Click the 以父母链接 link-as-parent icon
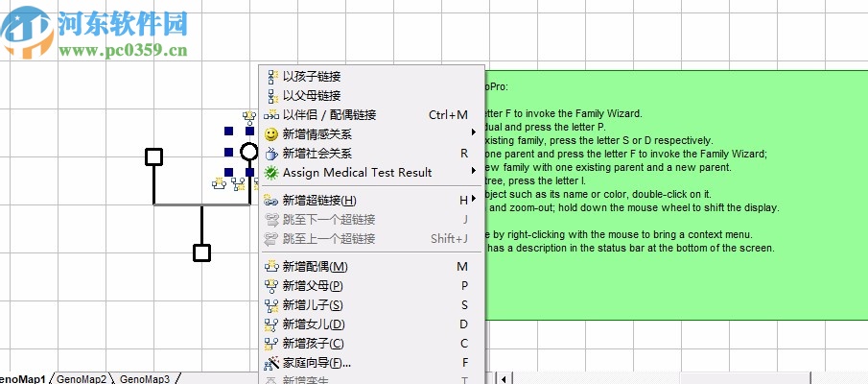Image resolution: width=868 pixels, height=384 pixels. pos(271,96)
